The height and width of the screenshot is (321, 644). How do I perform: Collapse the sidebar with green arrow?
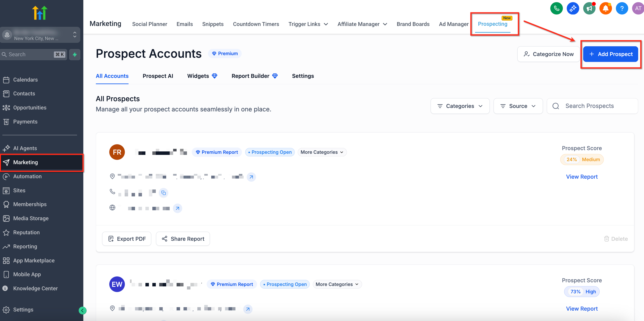tap(82, 310)
